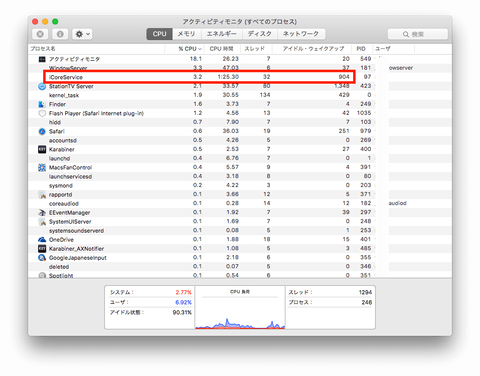
Task: Sort by the CPU 時間 column header
Action: coord(222,49)
